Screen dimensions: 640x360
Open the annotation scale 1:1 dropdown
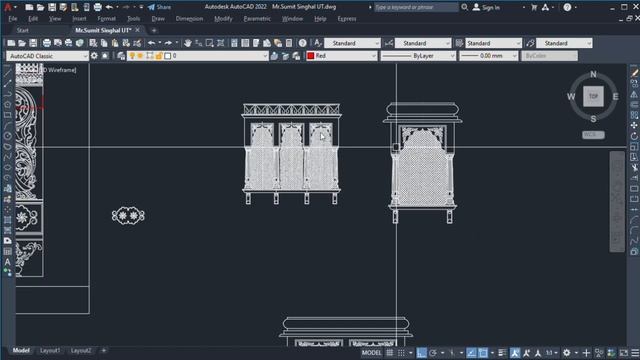click(552, 353)
